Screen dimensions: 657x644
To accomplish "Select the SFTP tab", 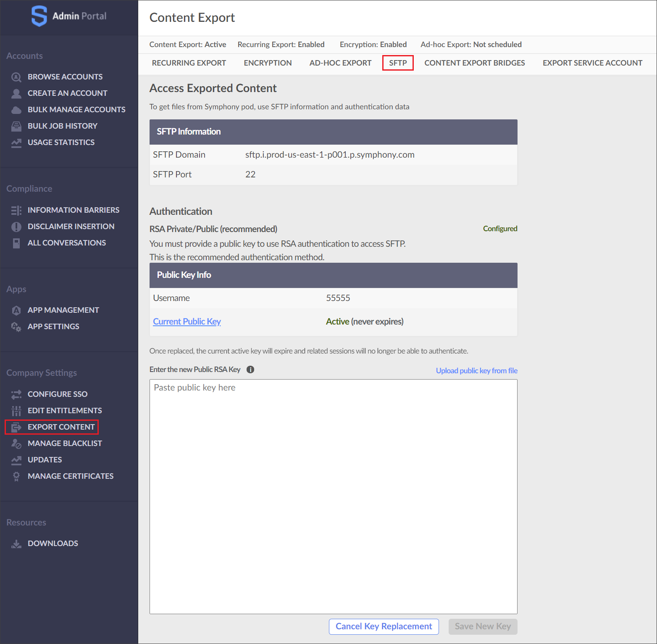I will tap(398, 63).
